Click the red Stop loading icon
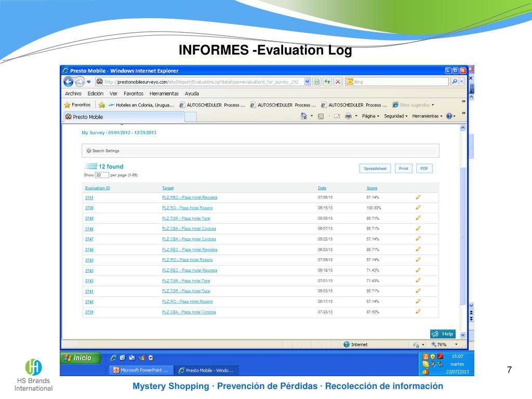Screen dimensions: 532x399 tap(338, 82)
